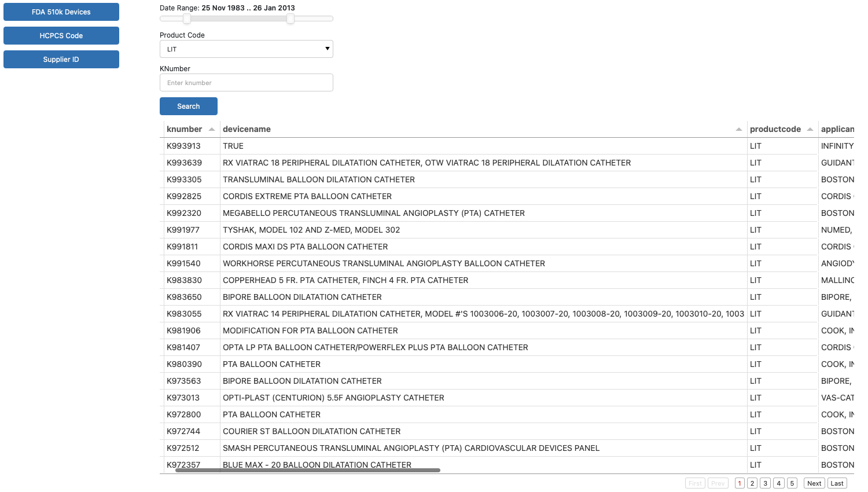This screenshot has width=868, height=492.
Task: Select the K983830 knumber cell
Action: pyautogui.click(x=192, y=280)
